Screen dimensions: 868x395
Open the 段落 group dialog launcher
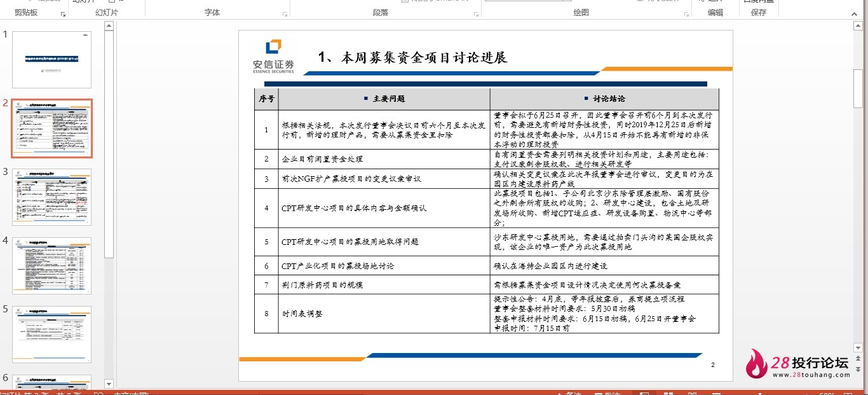click(477, 13)
